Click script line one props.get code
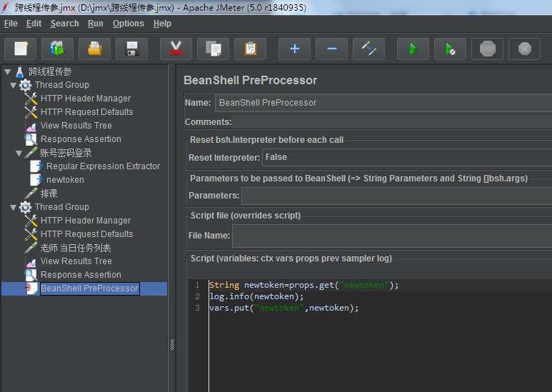The image size is (552, 392). (x=303, y=285)
